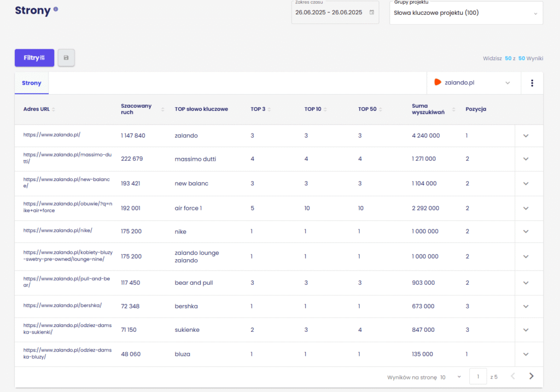The image size is (560, 392).
Task: Open the zalando.pl/nike/ URL
Action: tap(57, 230)
